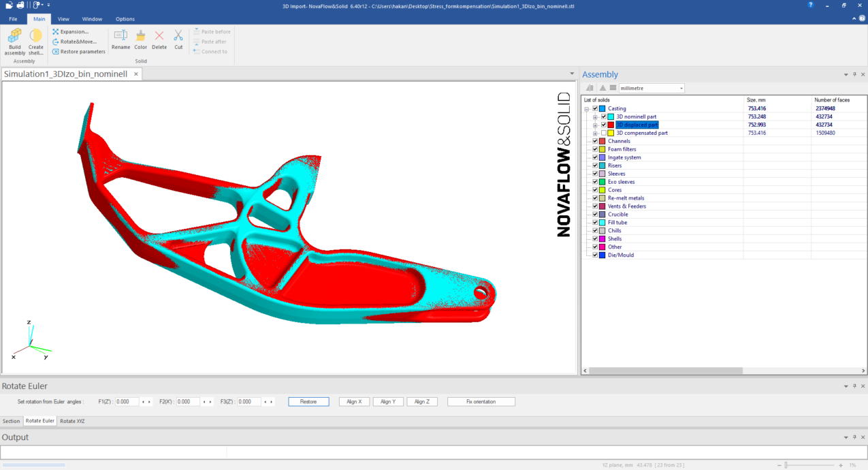This screenshot has height=470, width=868.
Task: Open the Rotate&Move tool
Action: [74, 42]
